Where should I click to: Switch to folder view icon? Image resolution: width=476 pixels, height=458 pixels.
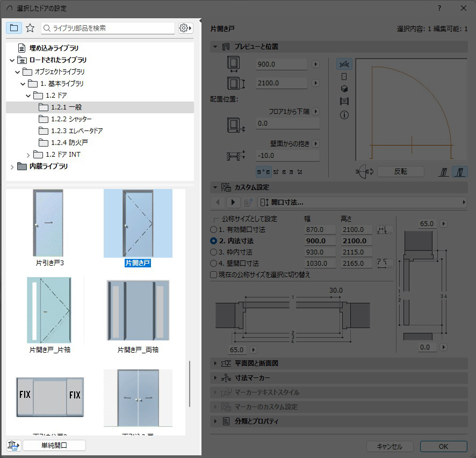[14, 28]
